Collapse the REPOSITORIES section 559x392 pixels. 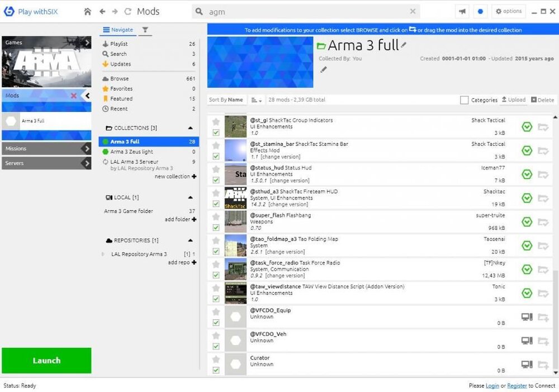pos(191,240)
